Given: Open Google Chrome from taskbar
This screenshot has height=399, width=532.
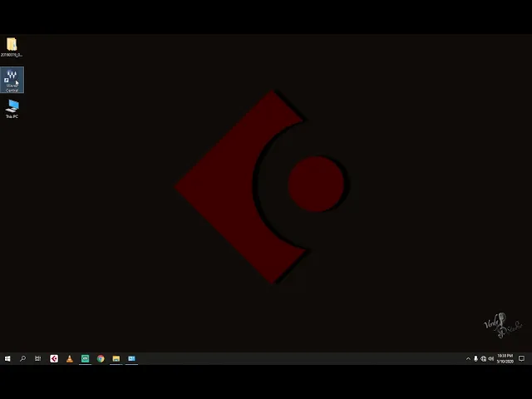Looking at the screenshot, I should coord(101,358).
